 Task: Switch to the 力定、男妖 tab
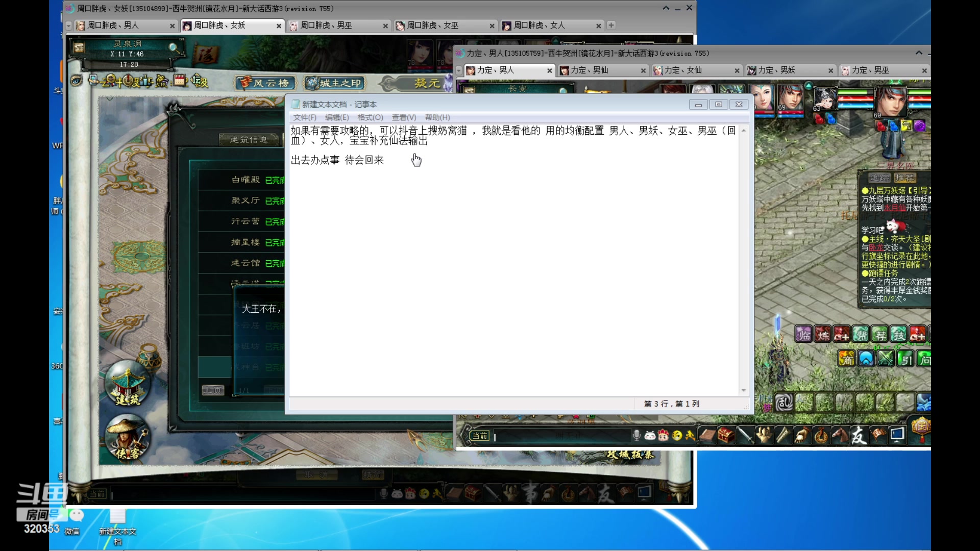click(x=791, y=70)
